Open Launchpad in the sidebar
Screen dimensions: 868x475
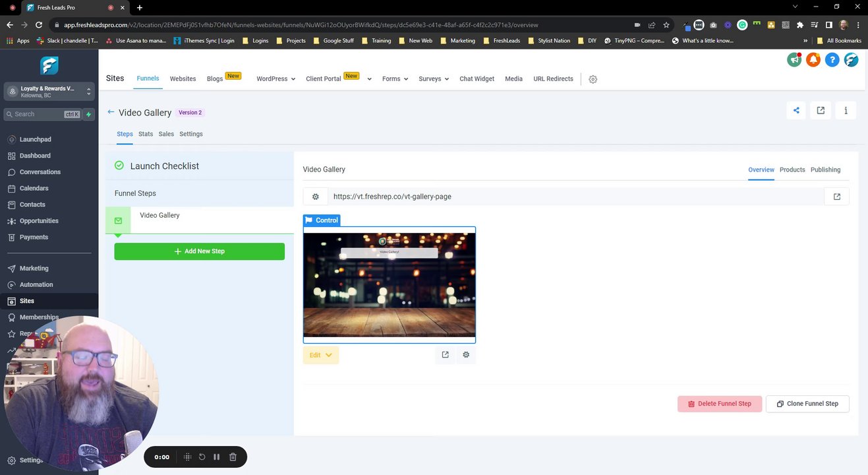point(35,139)
